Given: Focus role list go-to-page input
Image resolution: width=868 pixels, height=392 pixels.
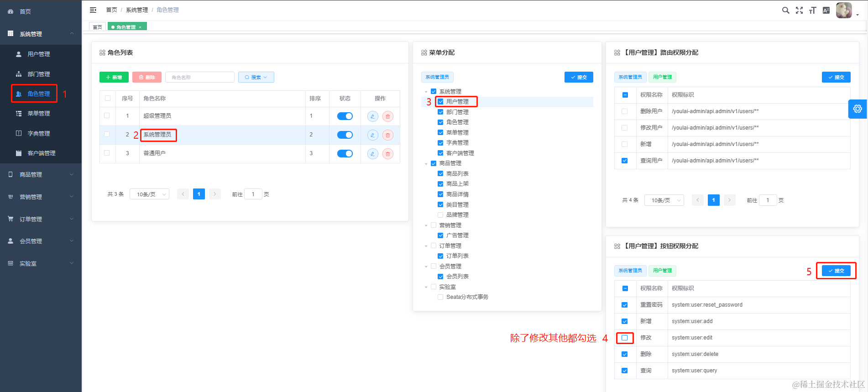Looking at the screenshot, I should tap(253, 194).
